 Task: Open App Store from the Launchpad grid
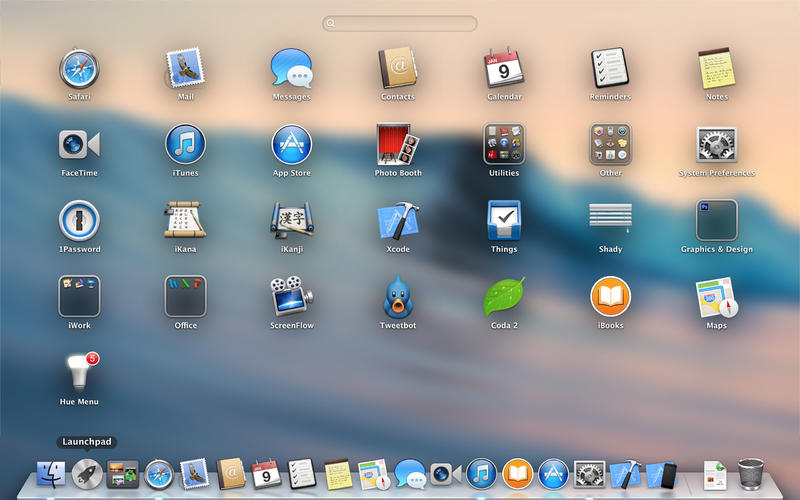[291, 144]
